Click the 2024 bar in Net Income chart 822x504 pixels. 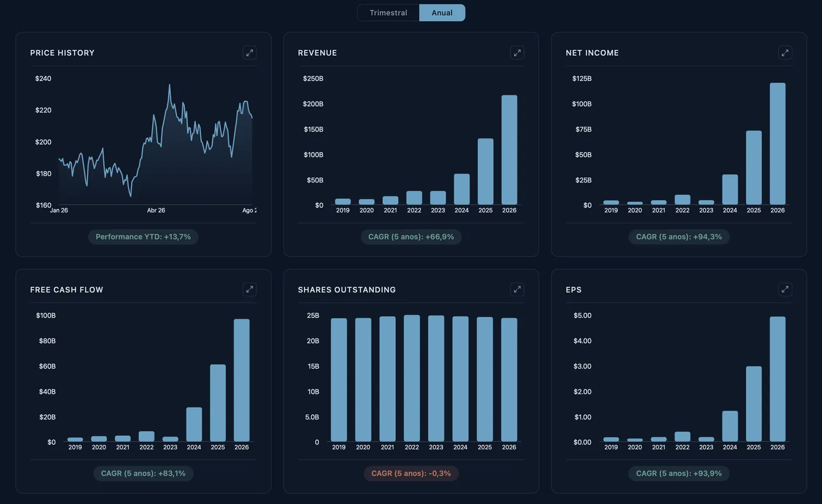pos(730,190)
